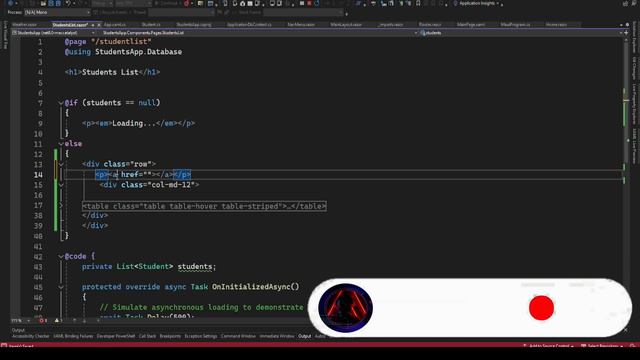Open the NavMenu.razor tab
The width and height of the screenshot is (640, 360).
[x=301, y=24]
